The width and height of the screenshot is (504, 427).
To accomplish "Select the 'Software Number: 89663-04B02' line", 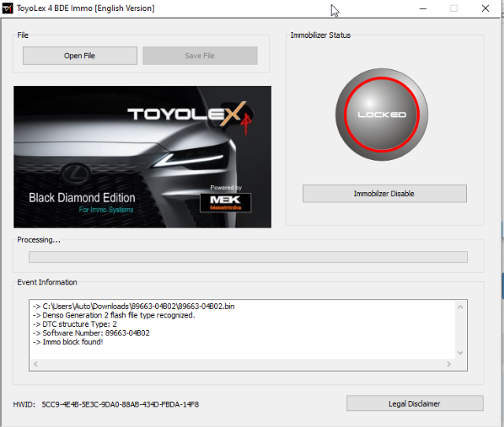I will [91, 333].
